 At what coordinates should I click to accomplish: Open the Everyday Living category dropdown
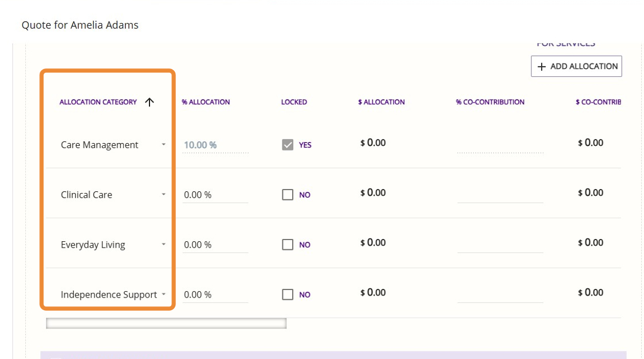[x=163, y=245]
